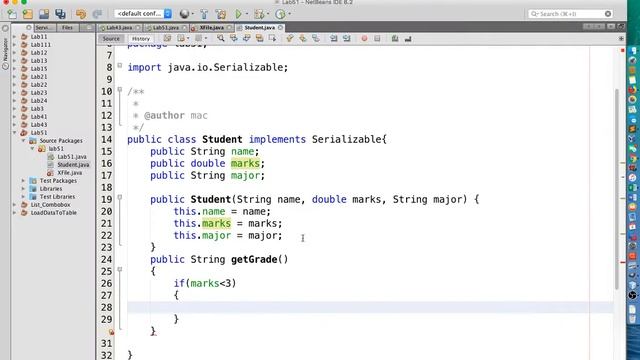640x360 pixels.
Task: Click the Shift Line Left icon
Action: (333, 38)
